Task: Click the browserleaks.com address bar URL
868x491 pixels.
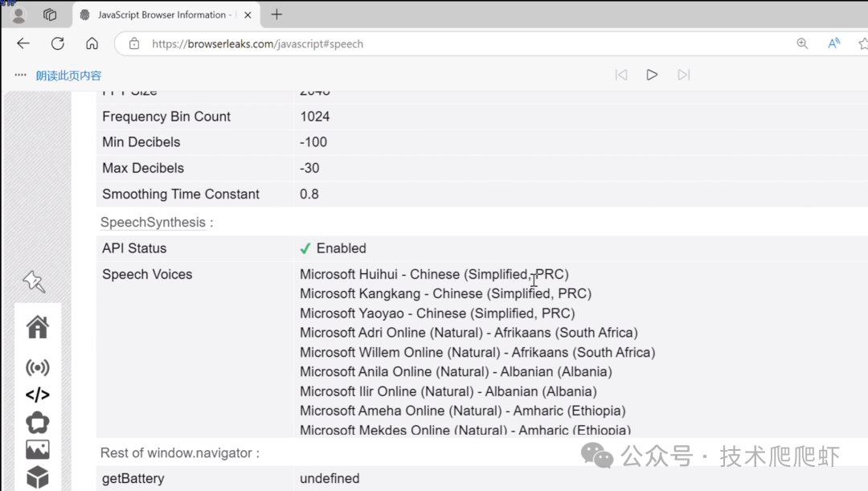Action: point(257,43)
